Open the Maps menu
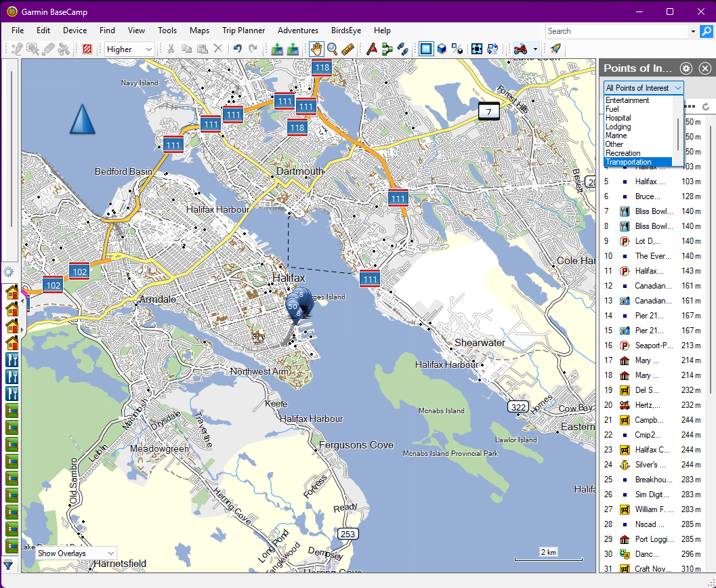This screenshot has height=588, width=716. coord(200,30)
